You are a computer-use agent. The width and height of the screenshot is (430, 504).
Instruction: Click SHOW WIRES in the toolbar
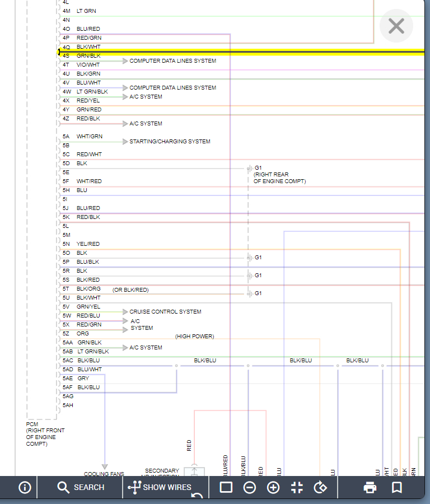[x=160, y=487]
